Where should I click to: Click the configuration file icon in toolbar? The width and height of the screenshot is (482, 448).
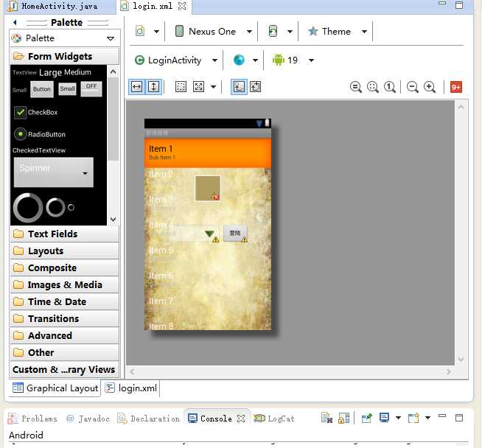coord(140,31)
